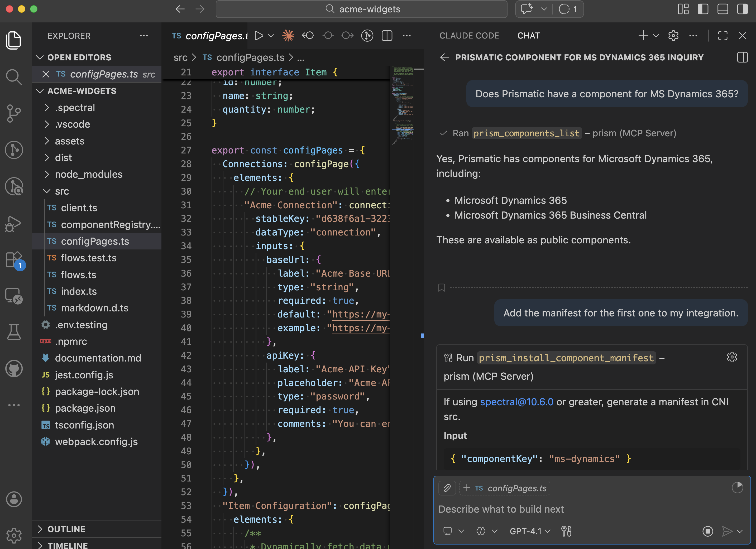
Task: Open the Source Control view
Action: tap(14, 113)
